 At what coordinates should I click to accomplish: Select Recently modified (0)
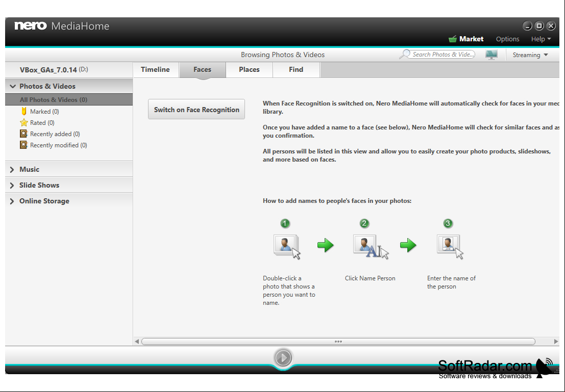tap(58, 145)
